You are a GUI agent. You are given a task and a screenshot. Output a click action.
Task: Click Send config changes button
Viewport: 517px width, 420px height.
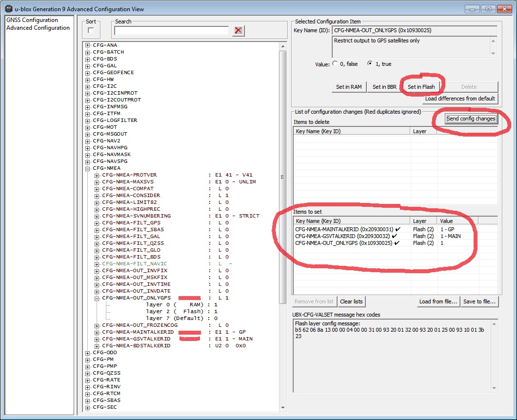(471, 119)
